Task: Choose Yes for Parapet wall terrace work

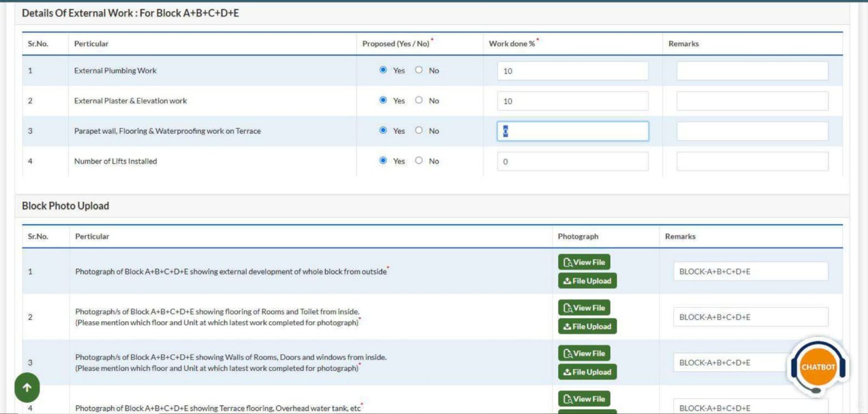Action: 383,130
